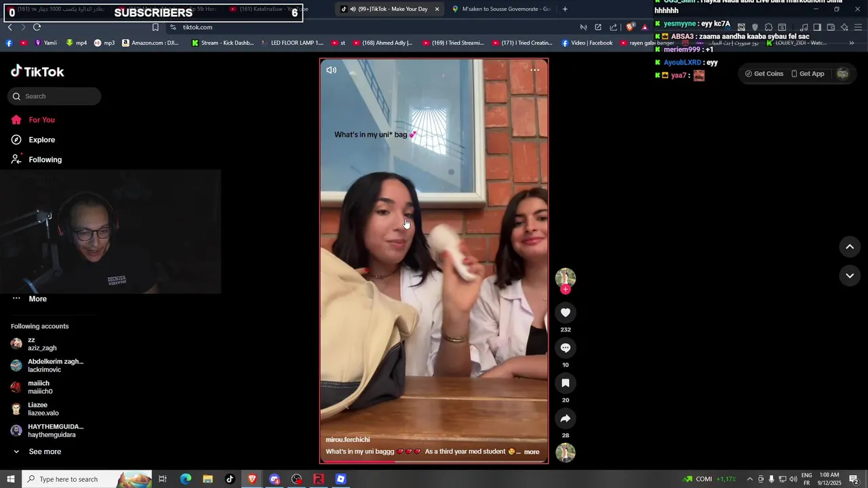Open the COMI stock taskbar widget
Viewport: 868px width, 488px height.
point(709,479)
